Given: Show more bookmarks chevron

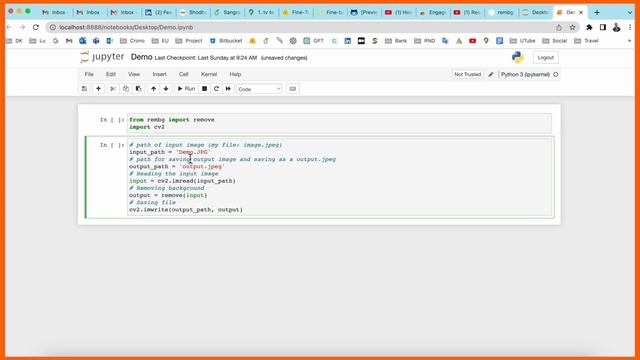Looking at the screenshot, I should tap(629, 41).
